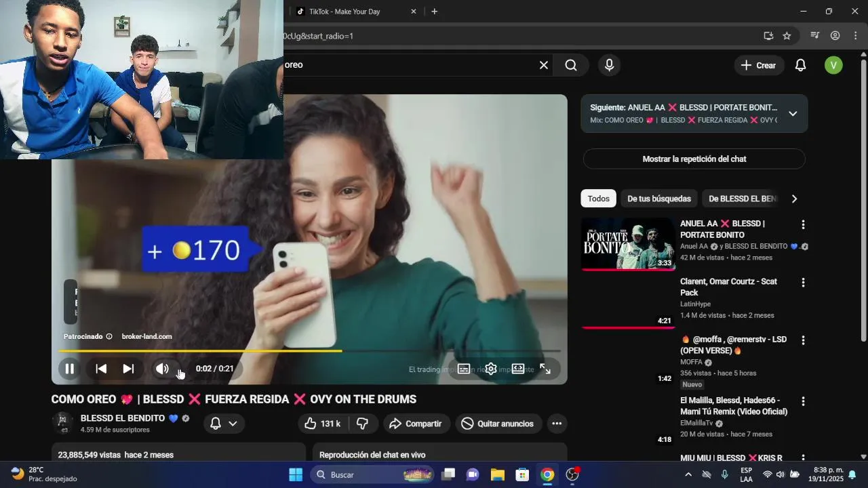Dislike the video with thumbs down
Viewport: 868px width, 488px height.
[363, 424]
